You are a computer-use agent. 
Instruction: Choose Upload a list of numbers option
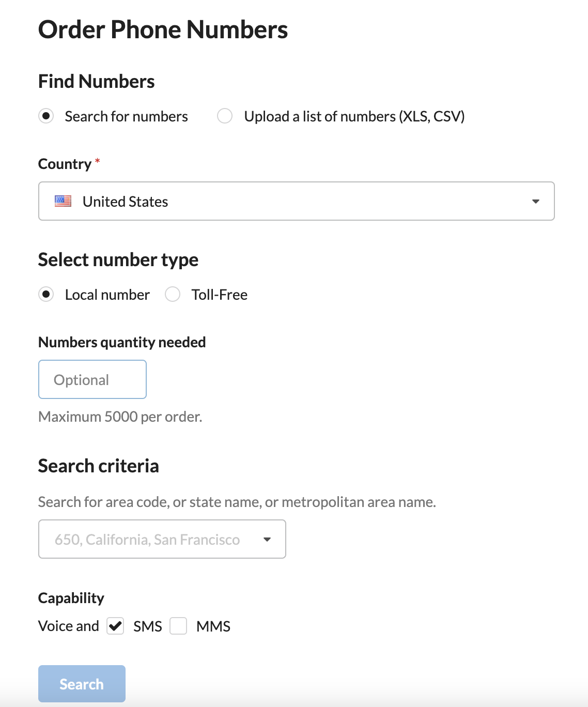click(225, 116)
